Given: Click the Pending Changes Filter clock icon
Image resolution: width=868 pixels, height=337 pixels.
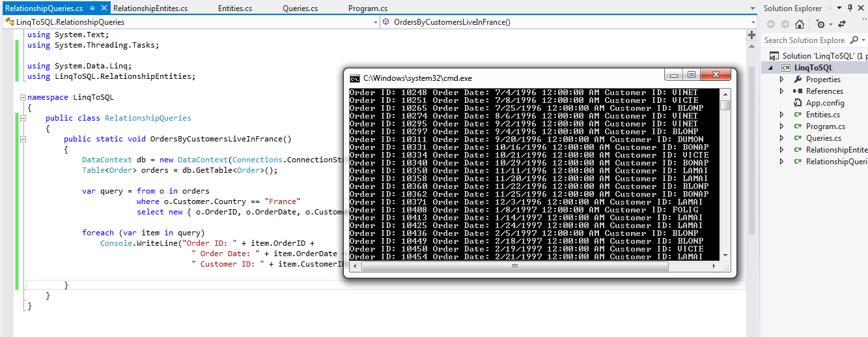Looking at the screenshot, I should point(820,24).
